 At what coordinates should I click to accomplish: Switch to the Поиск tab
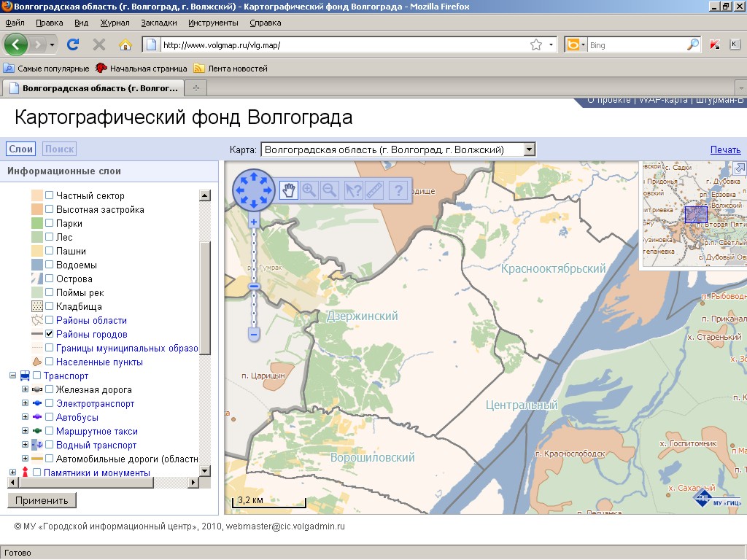click(x=60, y=148)
